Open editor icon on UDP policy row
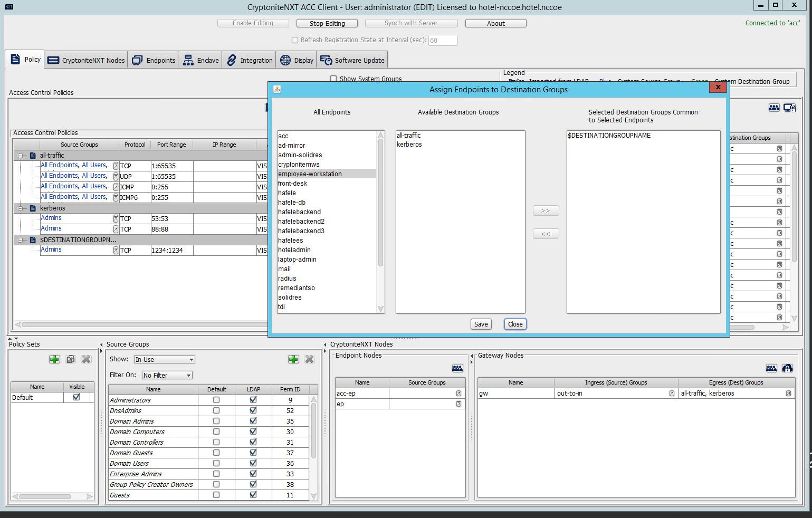 (x=116, y=176)
